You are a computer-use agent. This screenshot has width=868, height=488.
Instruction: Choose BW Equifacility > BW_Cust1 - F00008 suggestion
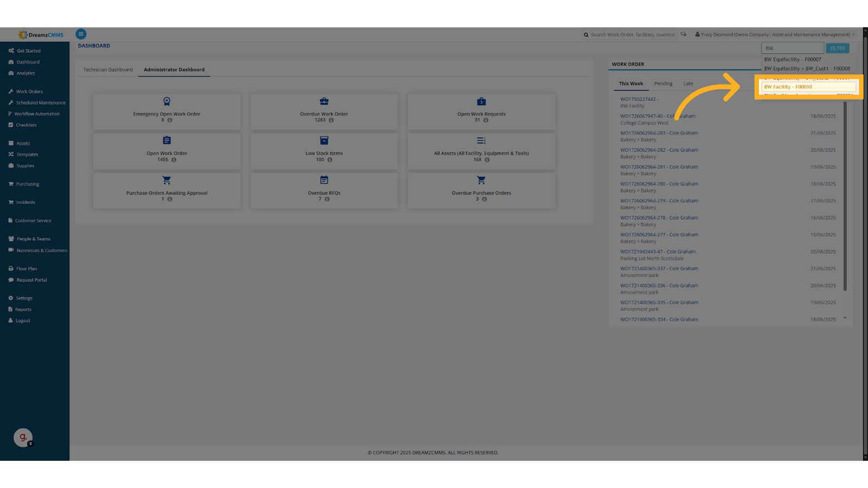pyautogui.click(x=807, y=69)
